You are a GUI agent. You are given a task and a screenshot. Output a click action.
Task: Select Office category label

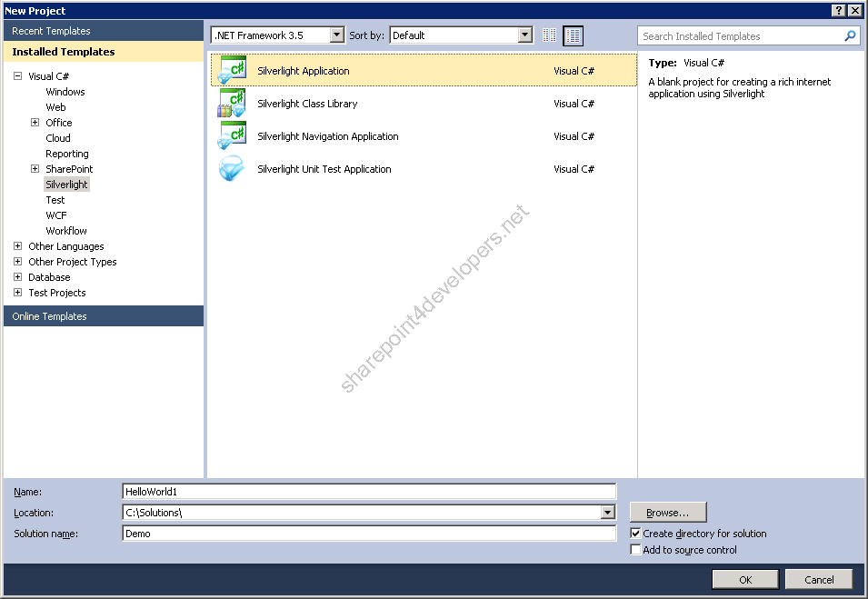point(59,123)
